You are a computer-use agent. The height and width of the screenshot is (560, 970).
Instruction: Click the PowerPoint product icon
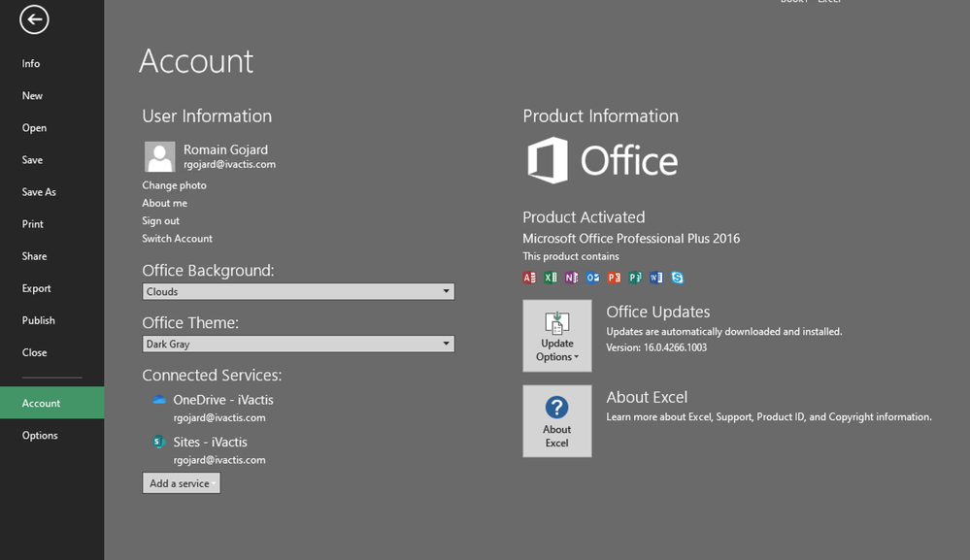[x=614, y=278]
